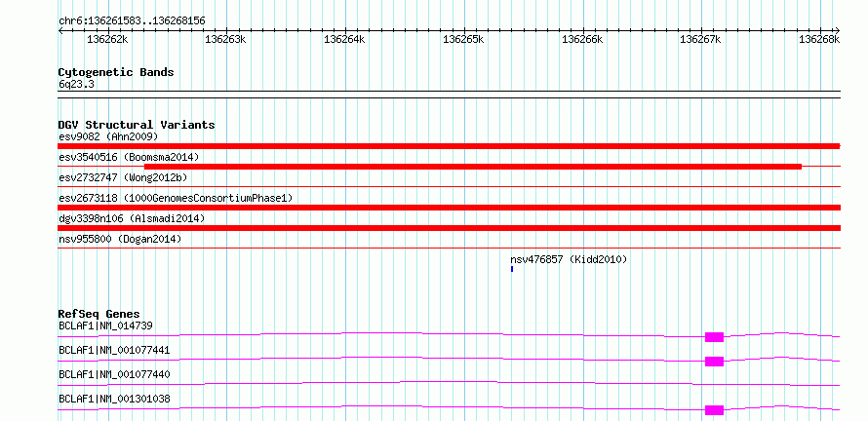Select the dgv3398n106 (Alsmadi2014) label

pos(132,218)
